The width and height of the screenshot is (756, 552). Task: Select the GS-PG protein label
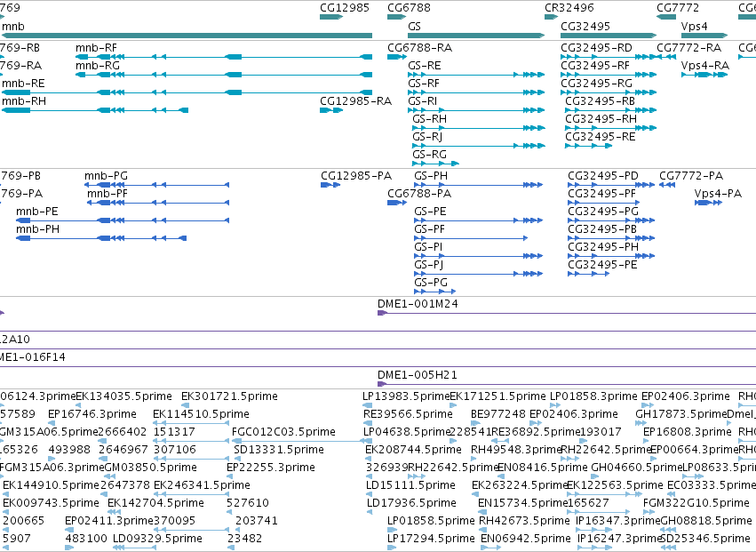(431, 284)
